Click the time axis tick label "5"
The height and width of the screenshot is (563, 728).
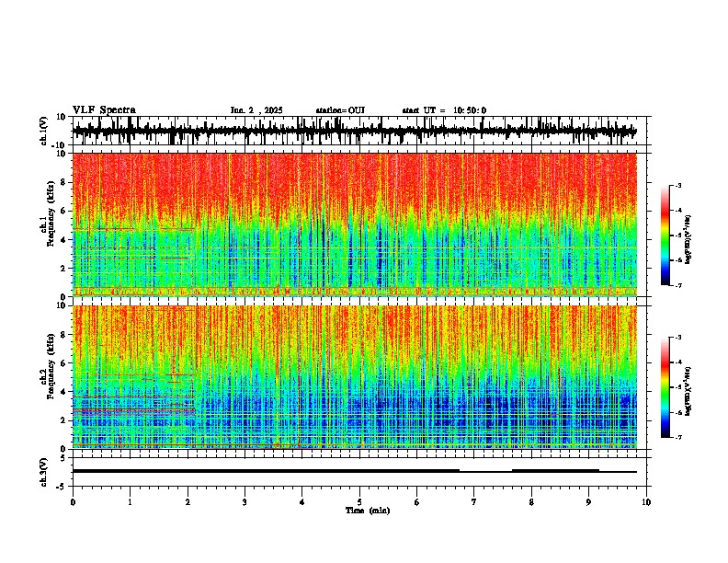point(359,502)
